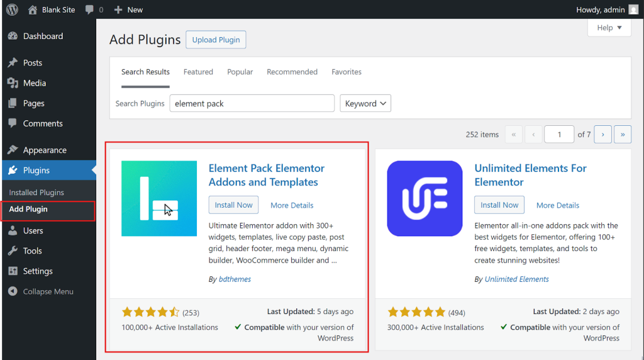The width and height of the screenshot is (644, 360).
Task: Go to next results page arrow
Action: pos(603,135)
